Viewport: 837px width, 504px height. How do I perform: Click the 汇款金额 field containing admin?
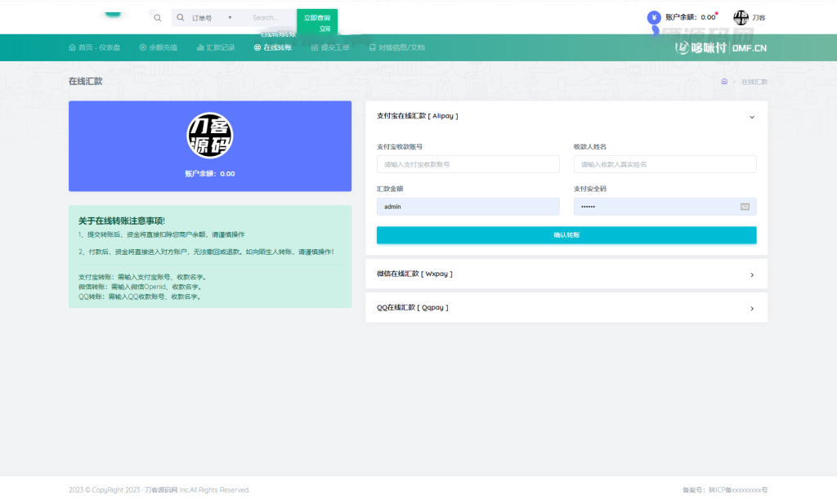(x=468, y=207)
